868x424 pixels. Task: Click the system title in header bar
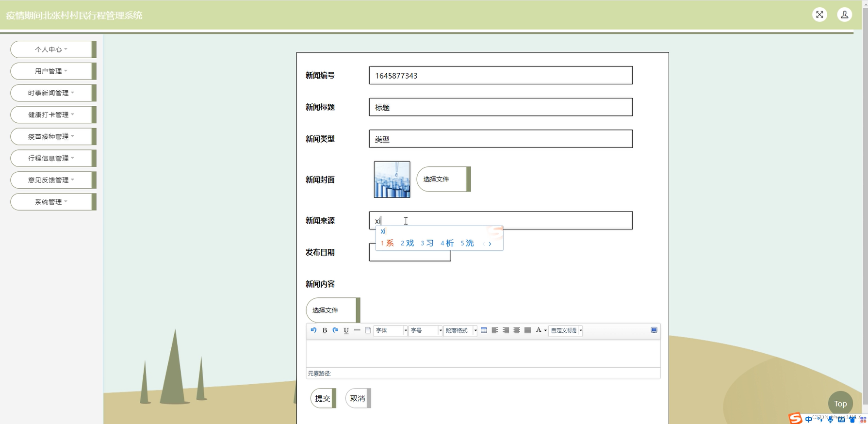click(x=74, y=16)
